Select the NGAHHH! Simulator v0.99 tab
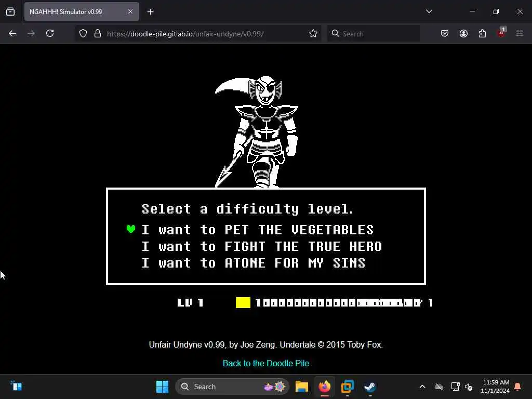532x399 pixels. [x=82, y=12]
